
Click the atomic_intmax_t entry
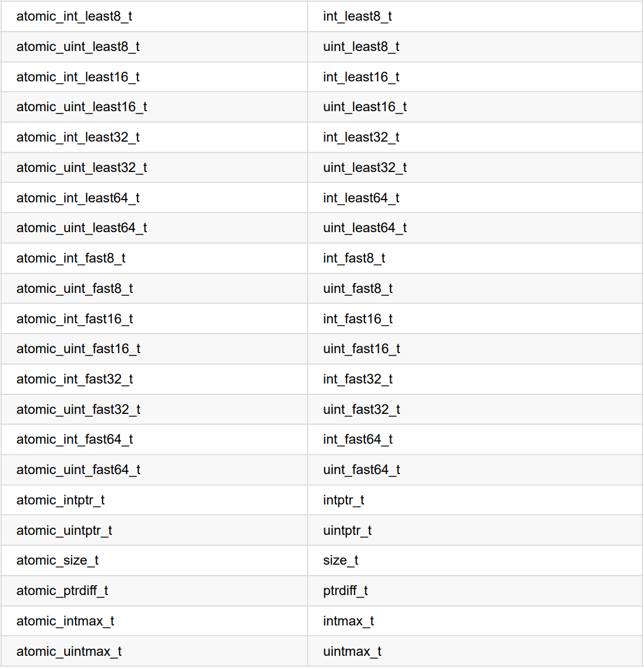65,621
